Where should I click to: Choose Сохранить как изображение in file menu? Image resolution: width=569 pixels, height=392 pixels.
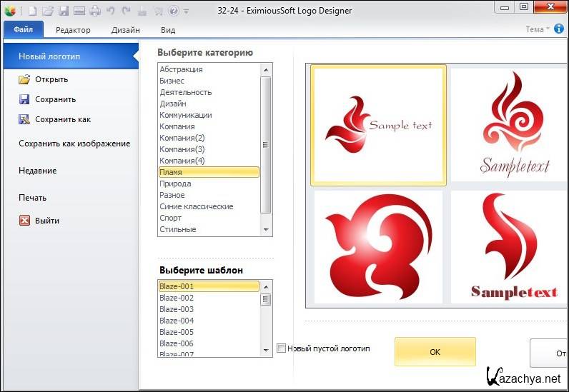(74, 144)
